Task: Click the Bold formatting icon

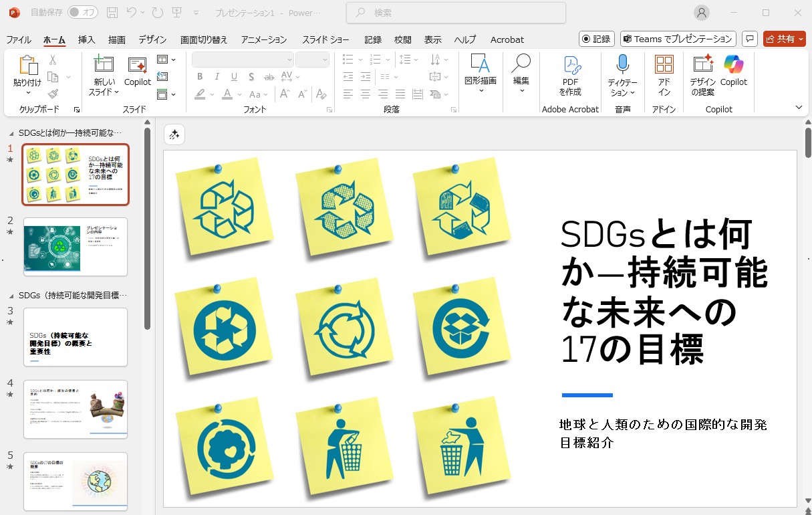Action: pos(199,77)
